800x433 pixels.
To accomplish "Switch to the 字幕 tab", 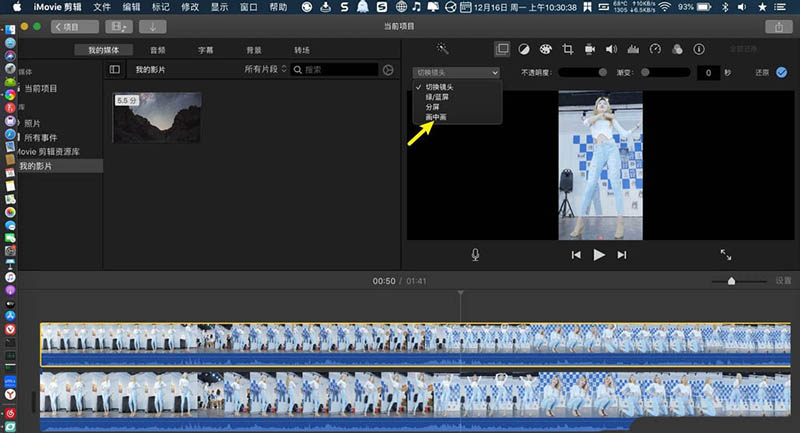I will pos(205,49).
